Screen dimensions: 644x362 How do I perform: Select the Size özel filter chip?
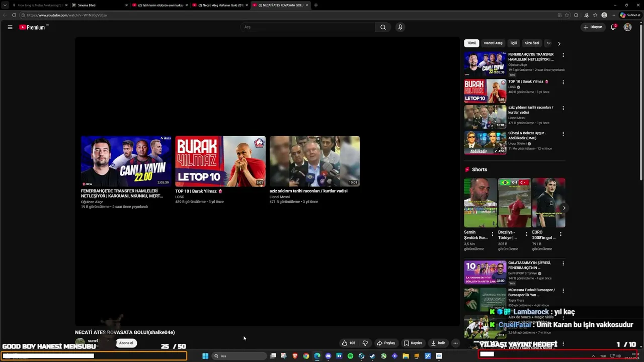point(532,43)
